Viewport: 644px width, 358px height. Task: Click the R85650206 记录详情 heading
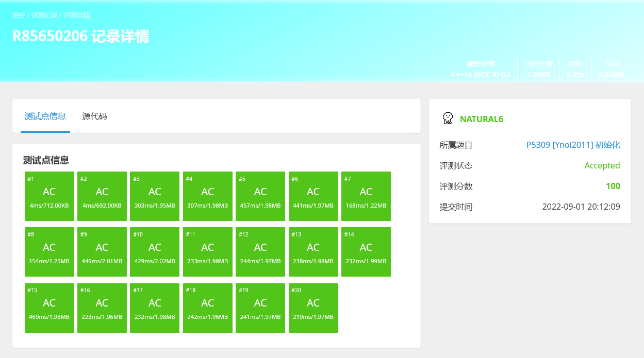tap(81, 37)
